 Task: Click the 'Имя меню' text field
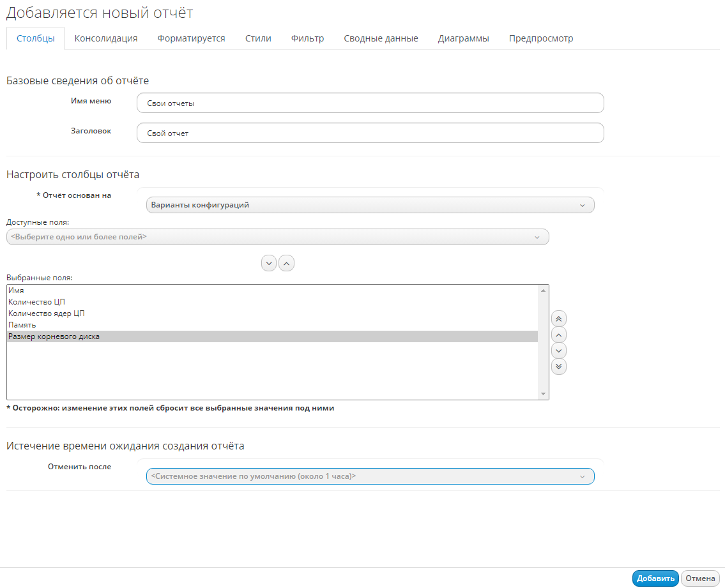click(x=370, y=103)
